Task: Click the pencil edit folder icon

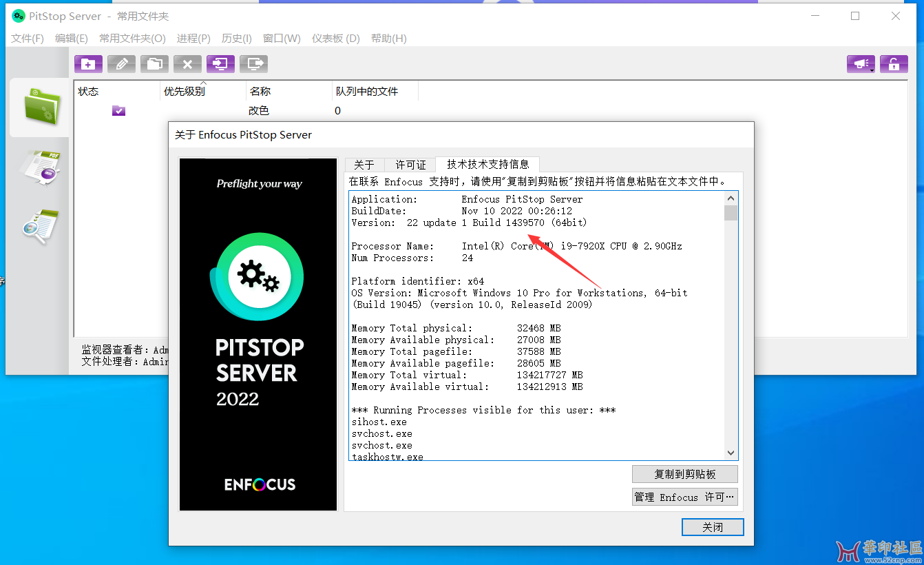Action: click(121, 64)
